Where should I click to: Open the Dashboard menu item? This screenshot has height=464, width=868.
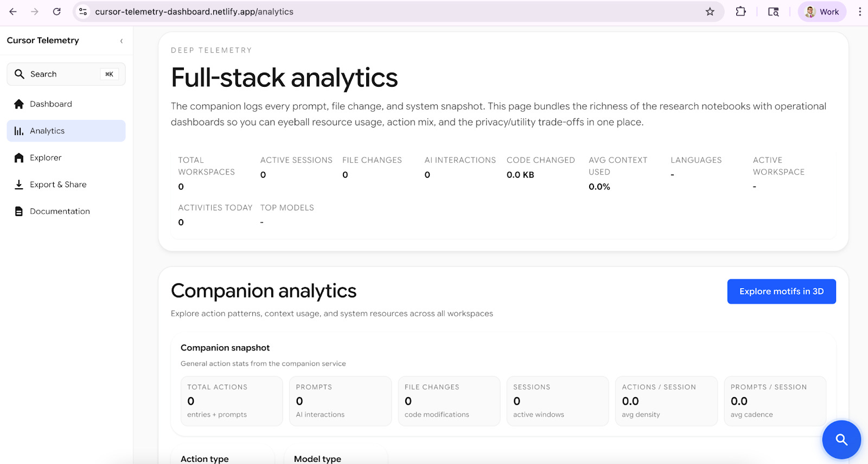[x=66, y=104]
